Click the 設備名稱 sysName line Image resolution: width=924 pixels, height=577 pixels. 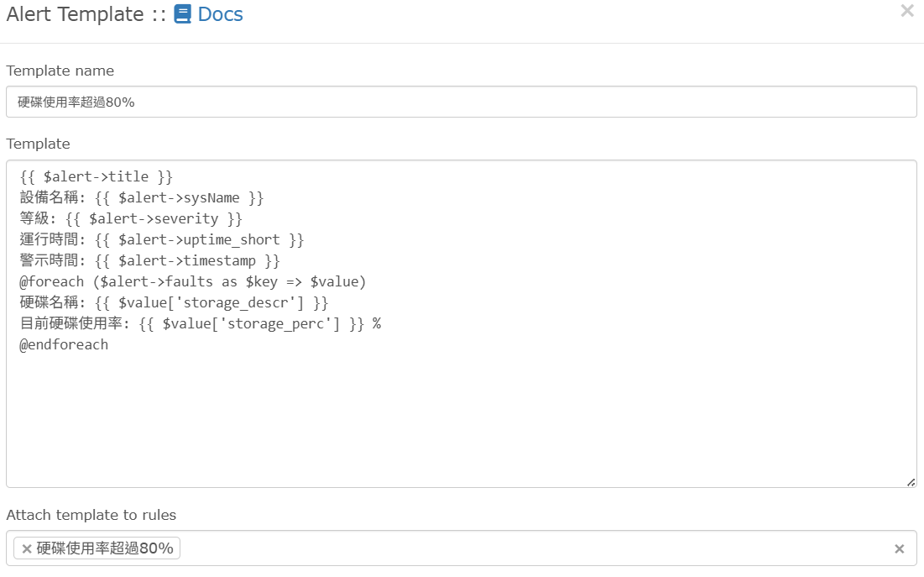pyautogui.click(x=143, y=198)
